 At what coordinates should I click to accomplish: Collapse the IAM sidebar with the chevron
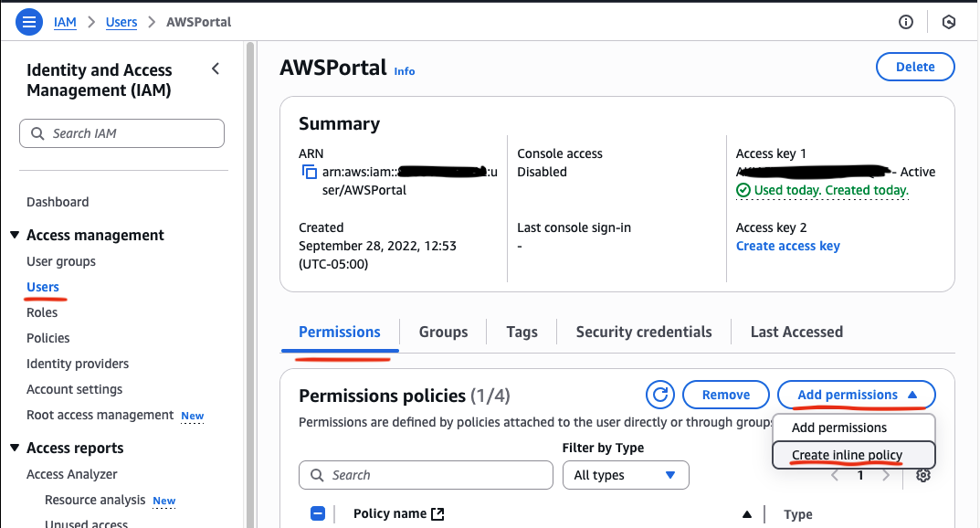(x=216, y=68)
